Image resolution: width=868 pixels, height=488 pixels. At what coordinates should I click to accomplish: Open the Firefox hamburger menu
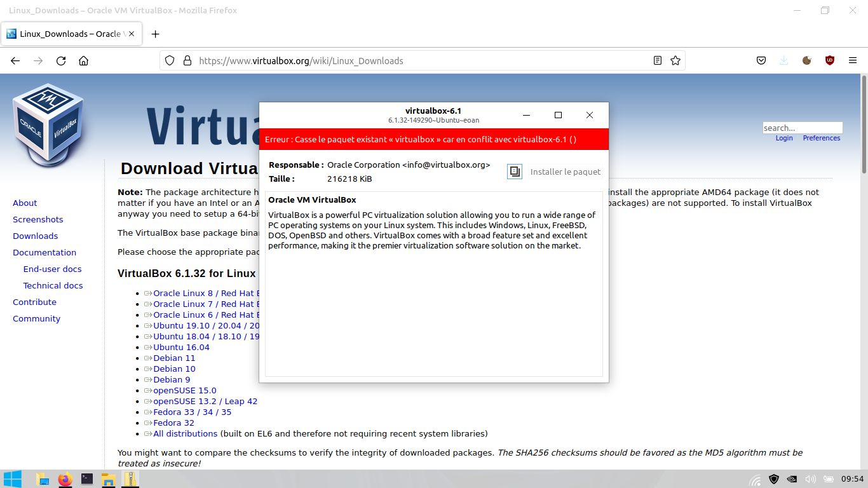pos(853,61)
